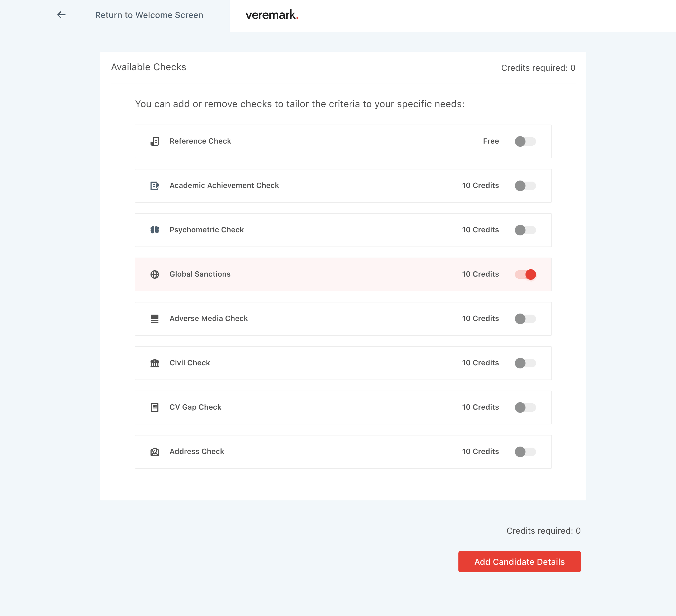Viewport: 676px width, 616px height.
Task: Disable the Global Sanctions toggle
Action: point(525,274)
